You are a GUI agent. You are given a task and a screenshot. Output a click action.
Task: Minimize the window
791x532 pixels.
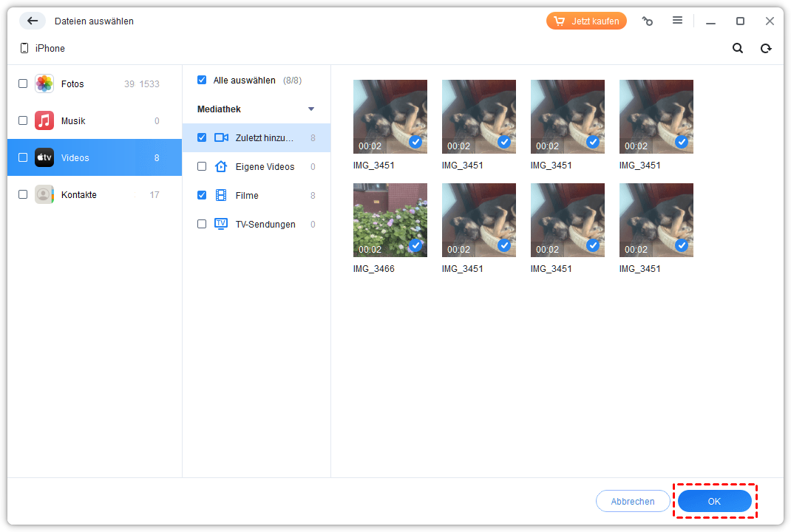(x=710, y=21)
